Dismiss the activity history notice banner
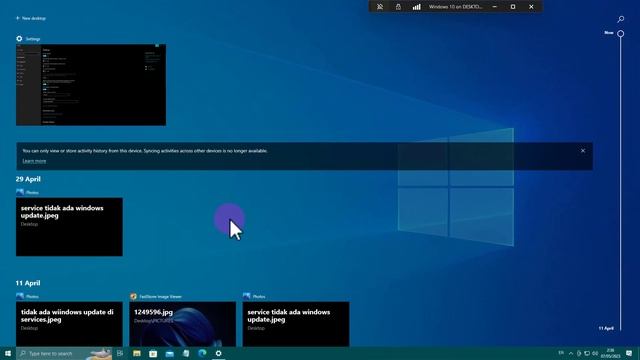This screenshot has height=360, width=640. tap(583, 151)
